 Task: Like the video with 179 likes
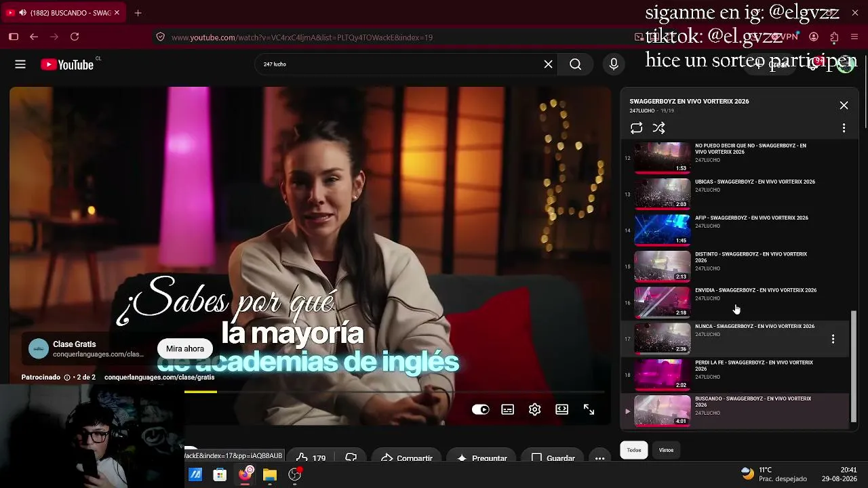[x=311, y=457]
